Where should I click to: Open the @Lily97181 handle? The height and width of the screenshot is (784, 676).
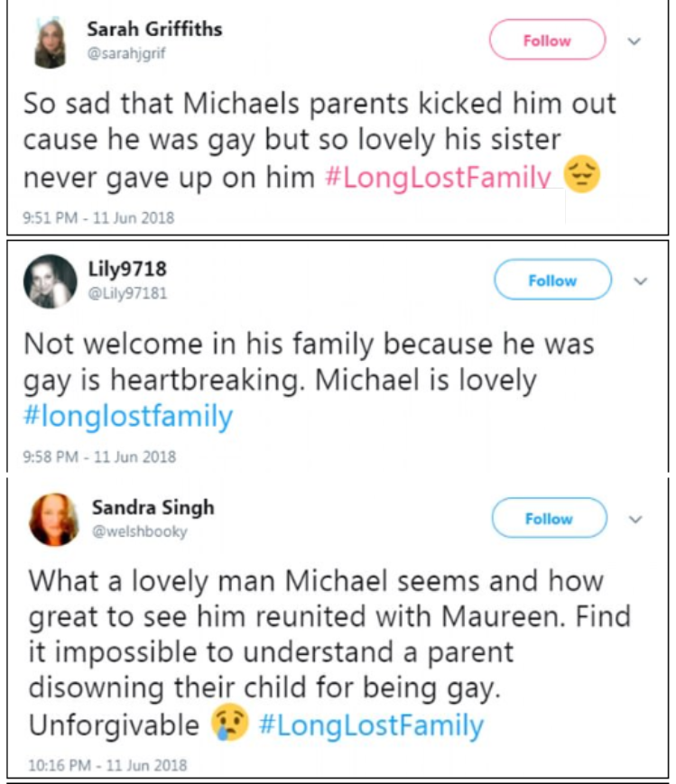pos(127,293)
